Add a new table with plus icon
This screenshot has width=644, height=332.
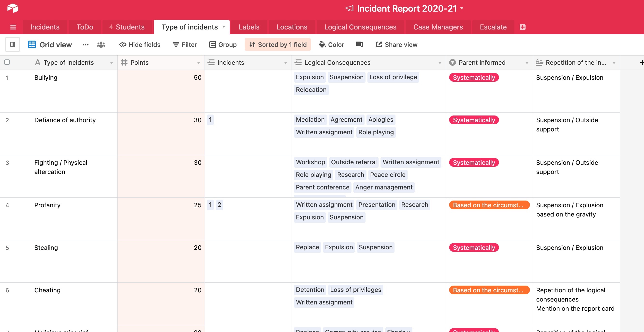coord(522,27)
